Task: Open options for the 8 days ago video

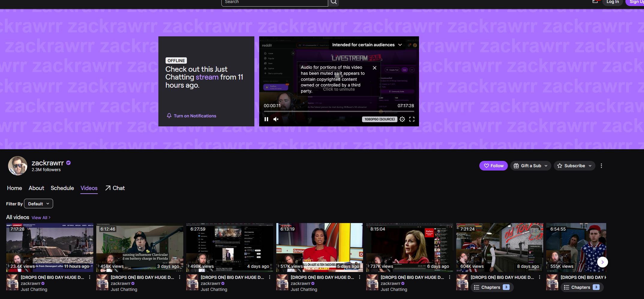Action: pyautogui.click(x=540, y=277)
